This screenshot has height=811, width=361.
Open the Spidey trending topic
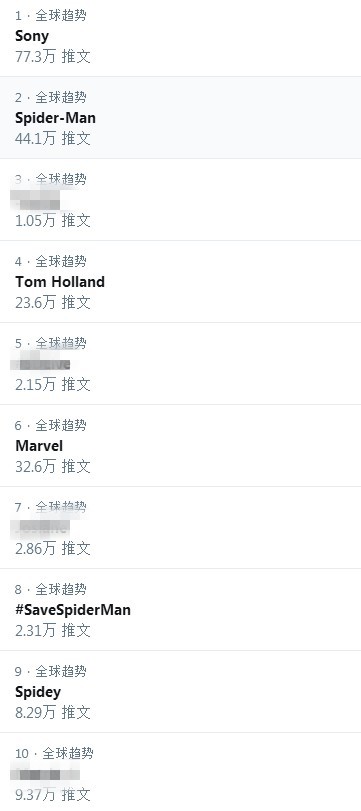(180, 692)
